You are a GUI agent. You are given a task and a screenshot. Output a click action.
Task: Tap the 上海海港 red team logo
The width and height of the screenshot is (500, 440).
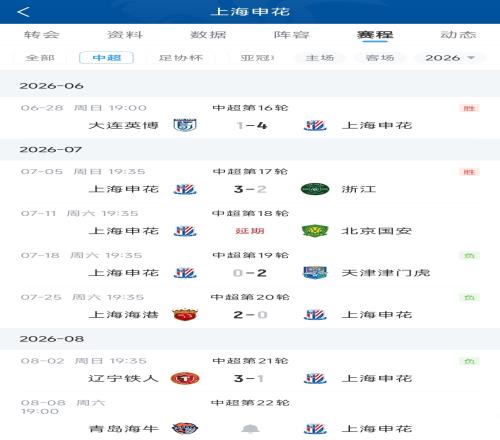tap(185, 315)
